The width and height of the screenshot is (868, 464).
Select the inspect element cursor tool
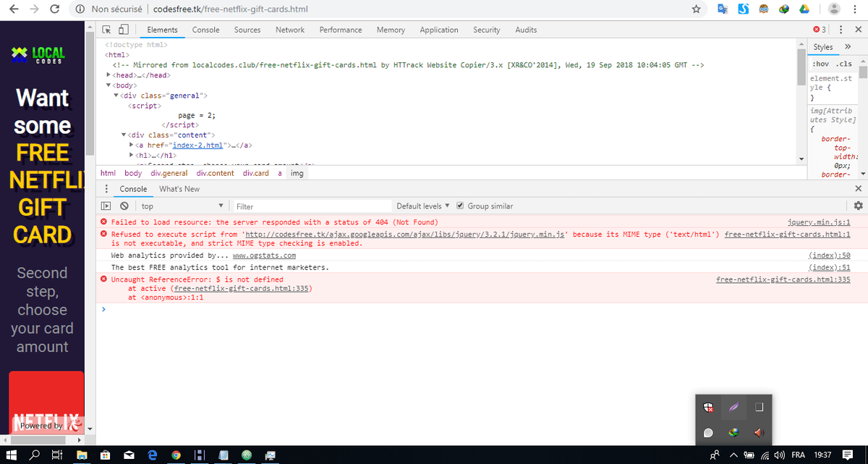click(105, 29)
